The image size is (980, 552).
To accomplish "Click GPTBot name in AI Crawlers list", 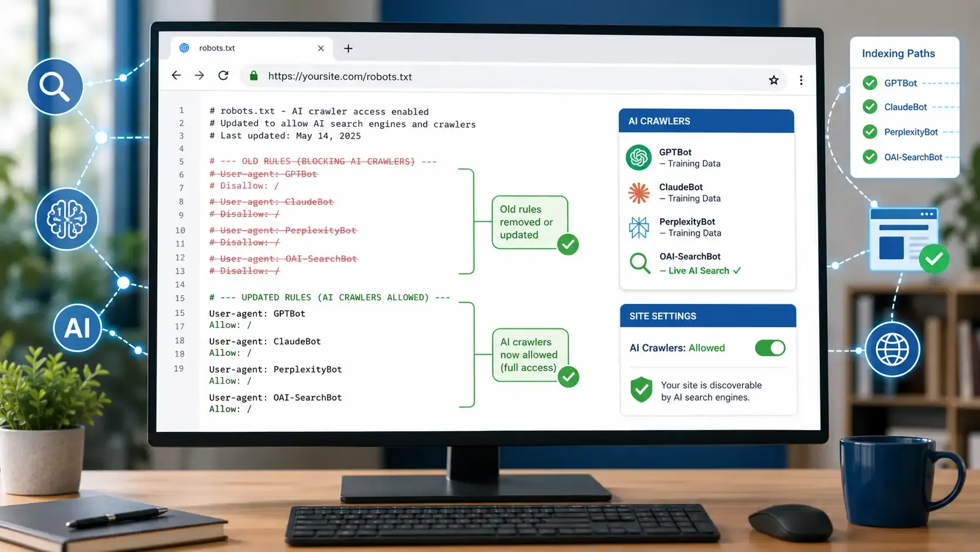I will (675, 152).
